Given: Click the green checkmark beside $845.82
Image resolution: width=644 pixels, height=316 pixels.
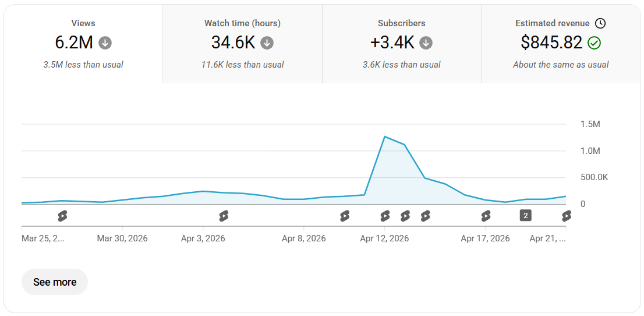Looking at the screenshot, I should pos(594,43).
